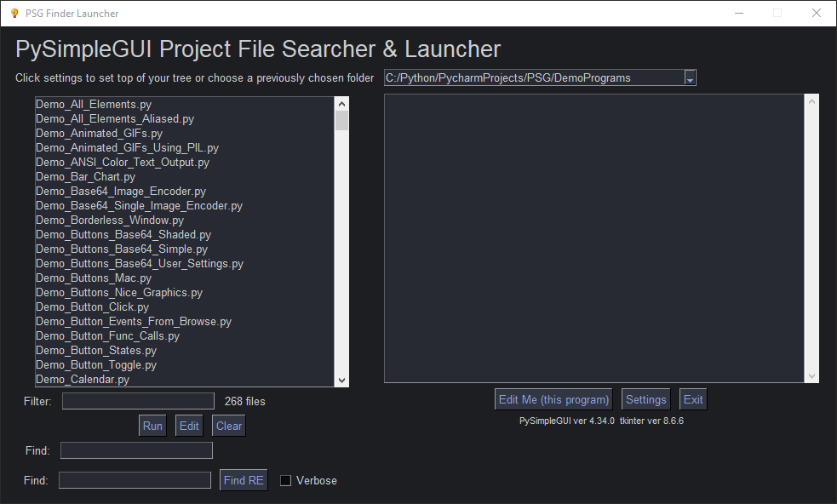Viewport: 837px width, 504px height.
Task: Select Demo_Buttons_Mac.py
Action: 185,278
